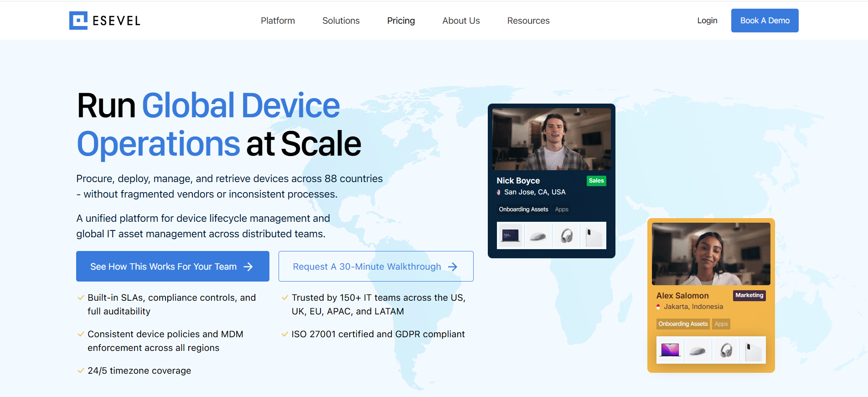Click the Marketing tag on Alex Salomon card

click(x=749, y=295)
